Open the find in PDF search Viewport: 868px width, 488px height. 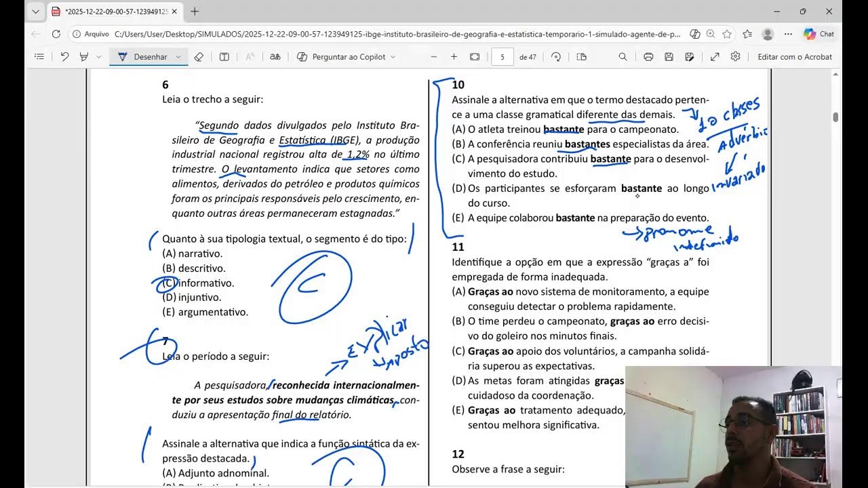tap(623, 57)
